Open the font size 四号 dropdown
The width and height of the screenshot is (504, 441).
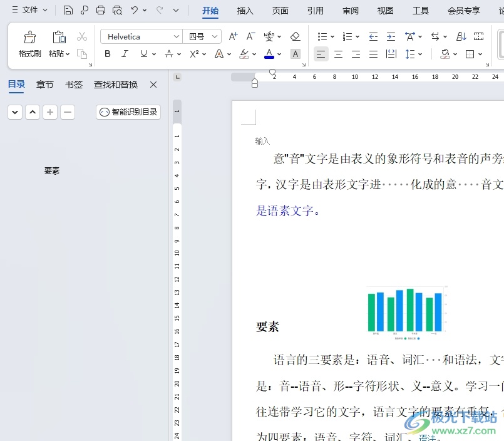215,37
